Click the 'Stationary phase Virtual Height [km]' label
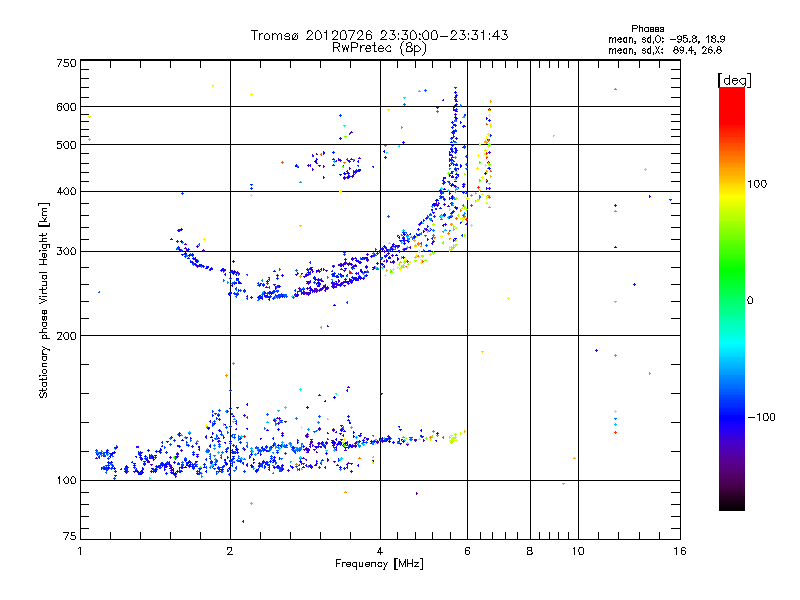800x600 pixels. [44, 300]
